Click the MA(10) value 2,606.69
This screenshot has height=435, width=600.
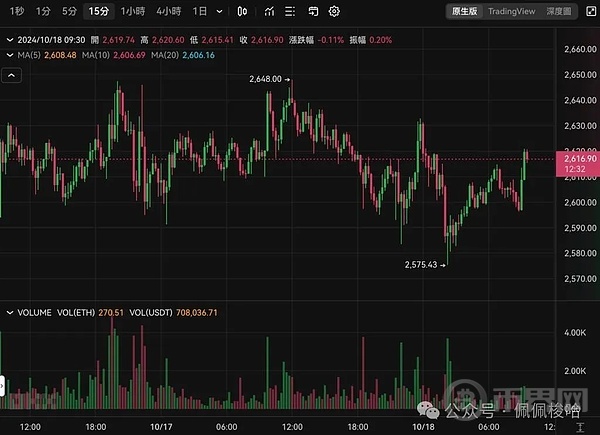[129, 55]
